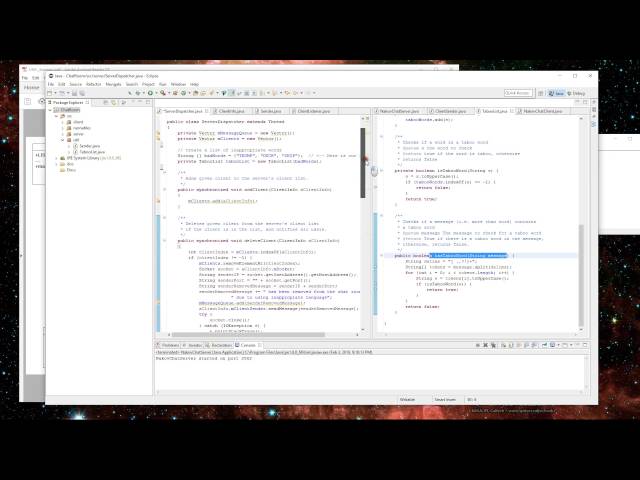Open the Navigate menu
The height and width of the screenshot is (480, 640).
113,84
